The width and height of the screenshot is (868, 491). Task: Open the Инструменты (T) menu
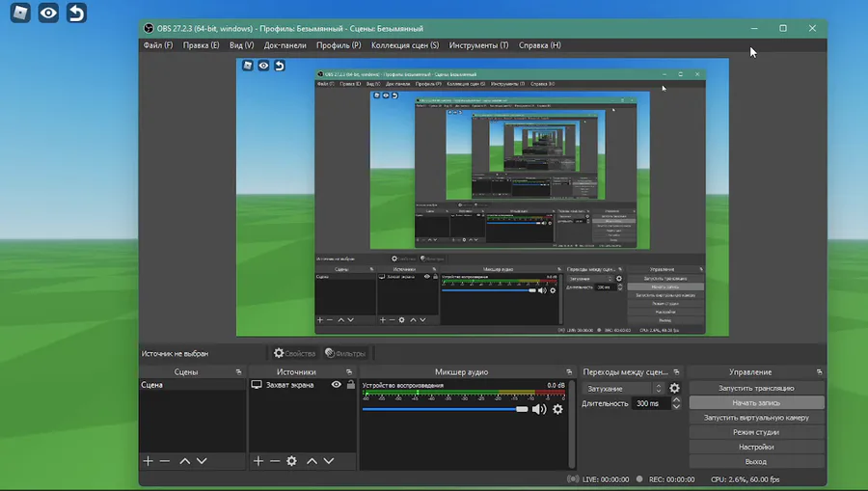pyautogui.click(x=478, y=45)
